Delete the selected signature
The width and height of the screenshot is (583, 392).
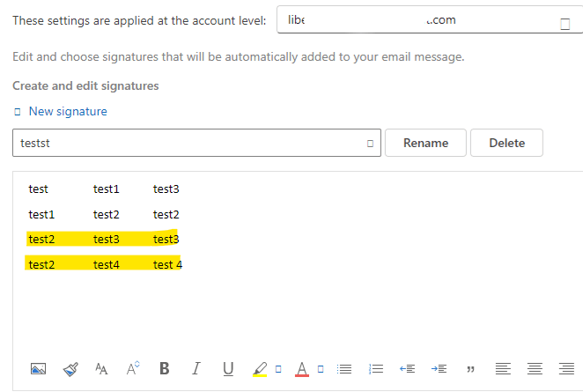(506, 143)
